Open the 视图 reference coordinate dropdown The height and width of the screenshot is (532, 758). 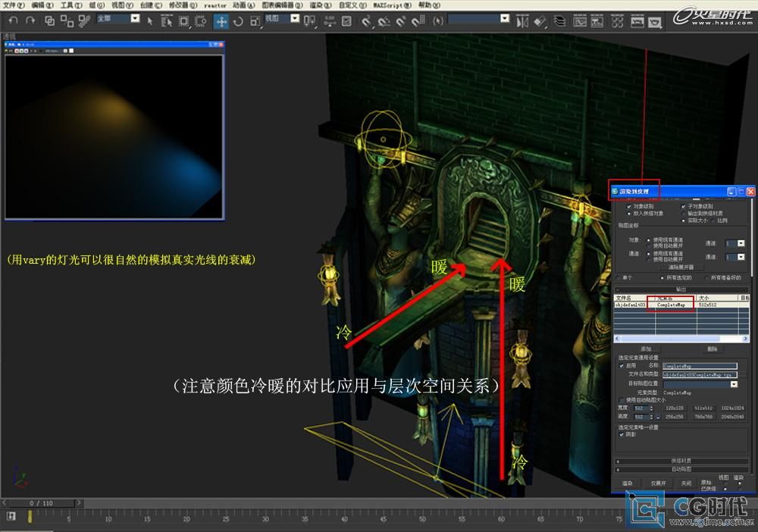tap(295, 19)
